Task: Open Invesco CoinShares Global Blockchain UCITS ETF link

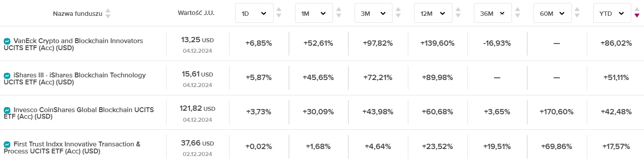Action: (78, 113)
